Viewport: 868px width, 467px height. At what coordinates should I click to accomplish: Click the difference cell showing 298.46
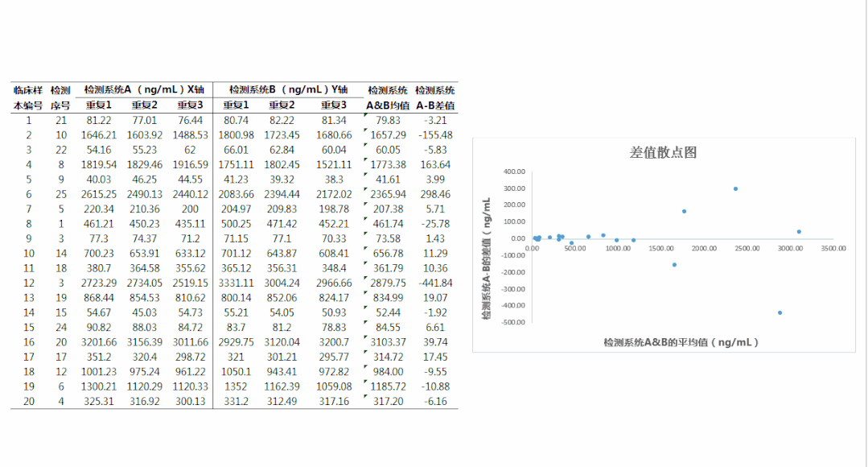(x=435, y=194)
